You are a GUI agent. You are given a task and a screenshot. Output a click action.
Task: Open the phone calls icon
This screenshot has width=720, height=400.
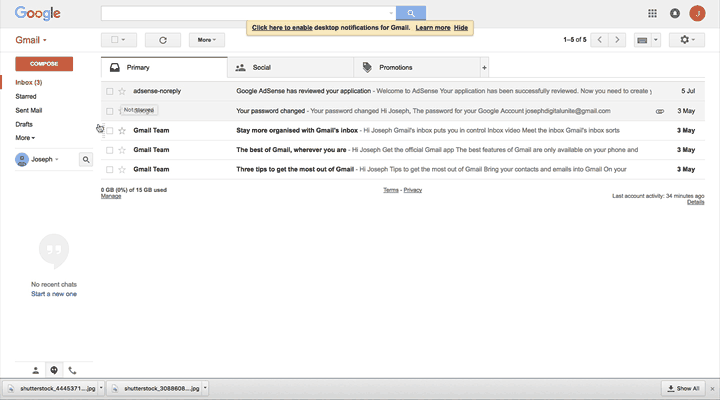click(x=72, y=370)
